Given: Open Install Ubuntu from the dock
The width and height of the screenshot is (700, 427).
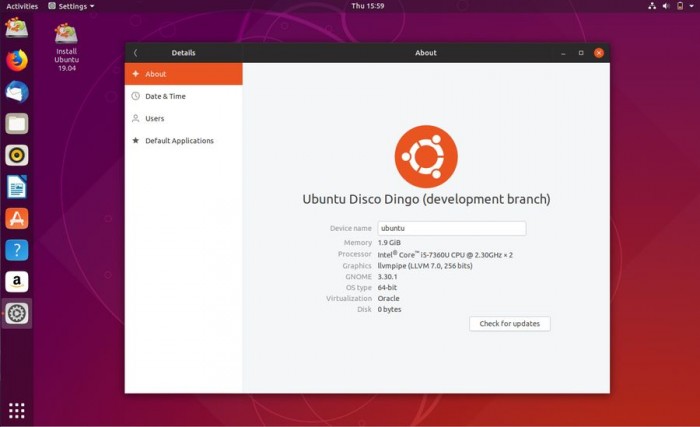Looking at the screenshot, I should [x=17, y=28].
